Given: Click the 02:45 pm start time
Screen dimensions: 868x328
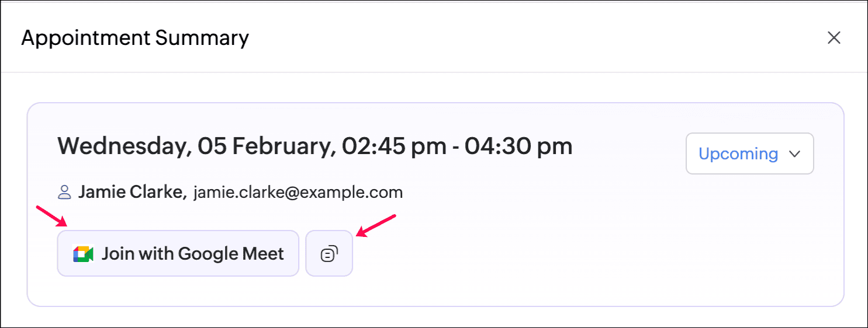Looking at the screenshot, I should click(x=396, y=146).
